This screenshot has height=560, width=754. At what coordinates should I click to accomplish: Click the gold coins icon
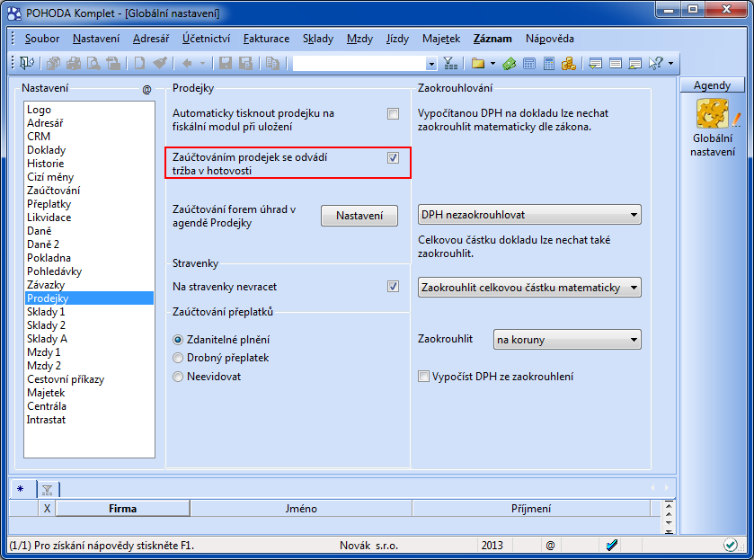[x=568, y=63]
